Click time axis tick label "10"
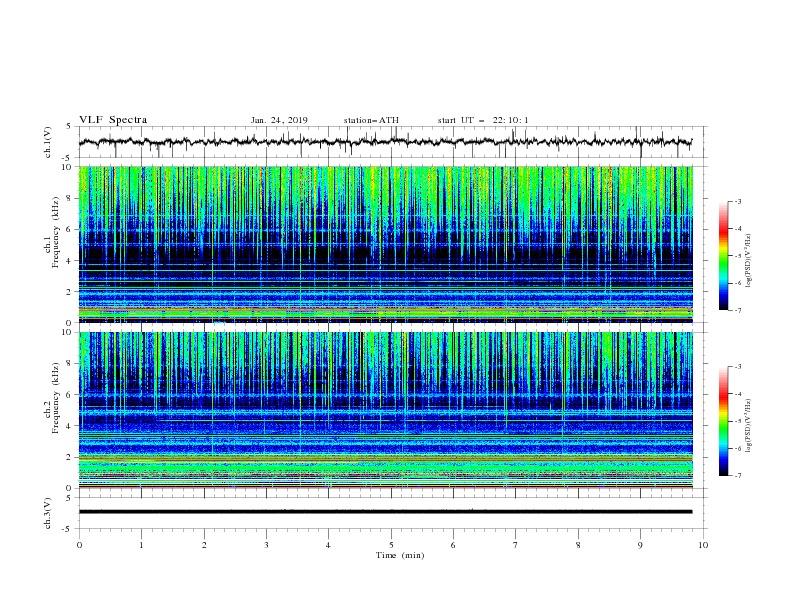The image size is (792, 612). click(703, 545)
